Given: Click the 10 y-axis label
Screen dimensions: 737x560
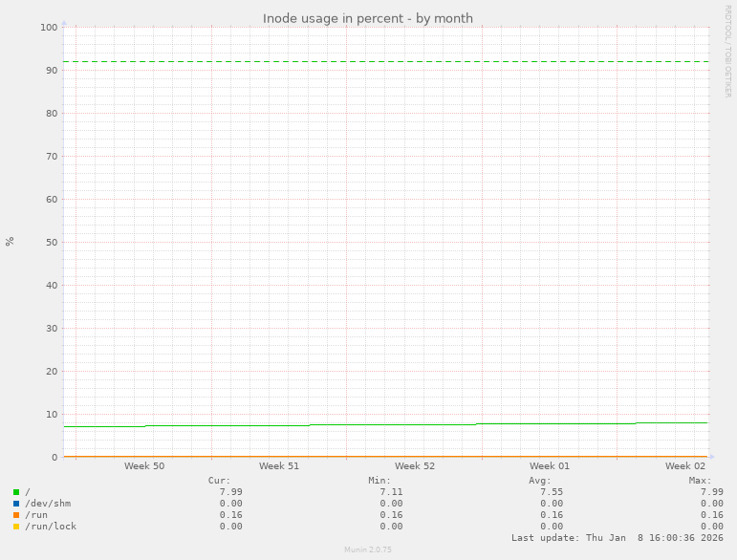Looking at the screenshot, I should pyautogui.click(x=52, y=415).
